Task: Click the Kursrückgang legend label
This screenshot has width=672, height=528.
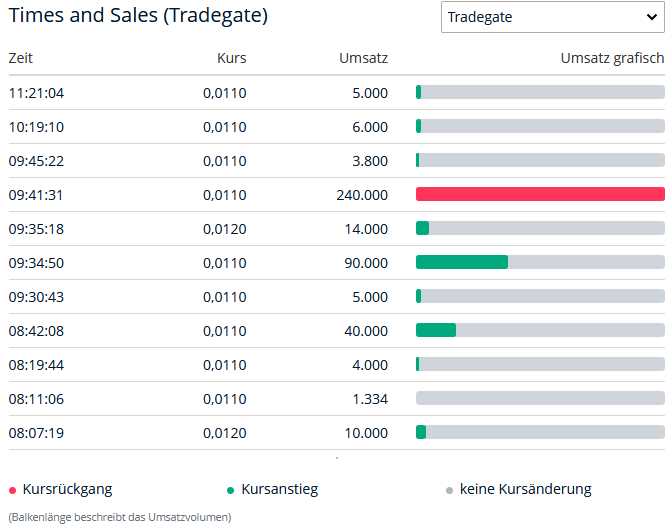Action: click(67, 489)
